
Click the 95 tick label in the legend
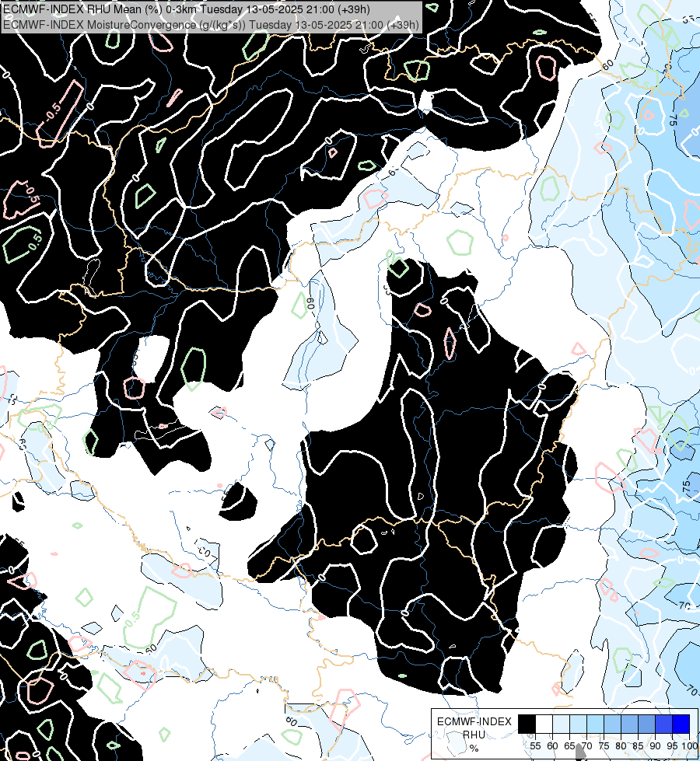click(x=672, y=746)
